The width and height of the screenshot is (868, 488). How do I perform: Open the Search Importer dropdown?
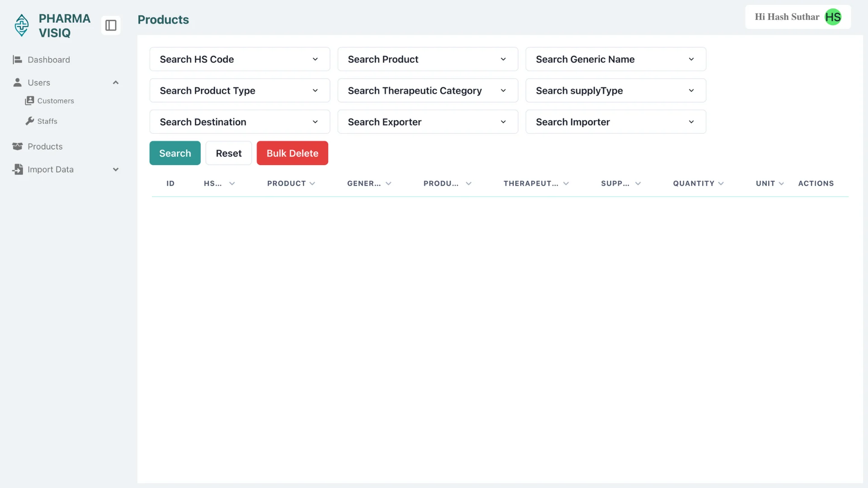pos(615,122)
